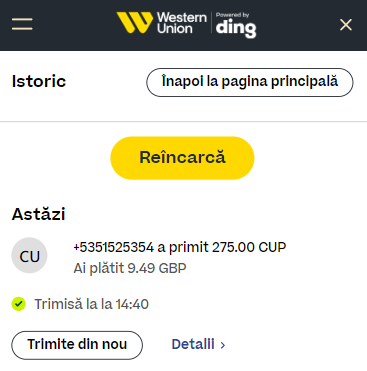Click the CU country avatar circle

[29, 256]
